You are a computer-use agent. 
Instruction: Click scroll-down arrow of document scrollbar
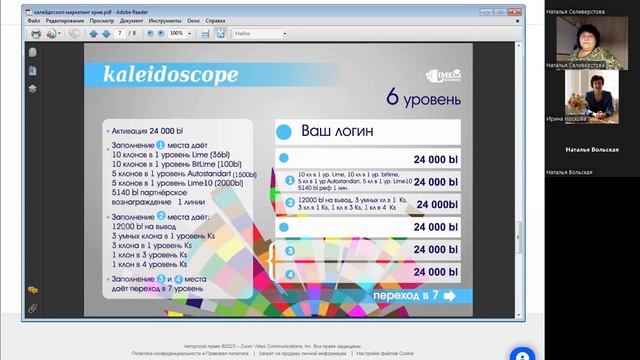(519, 315)
